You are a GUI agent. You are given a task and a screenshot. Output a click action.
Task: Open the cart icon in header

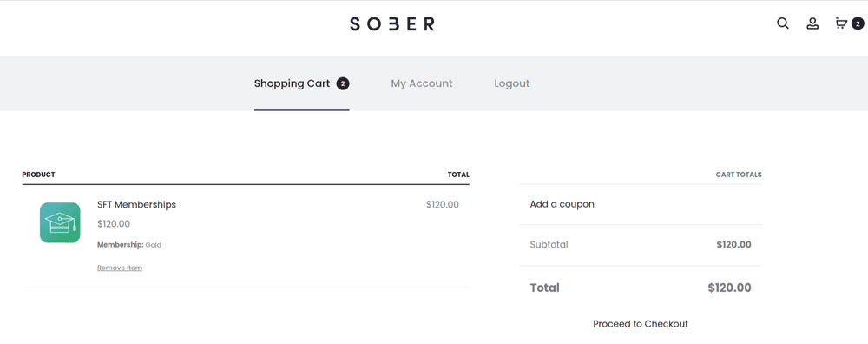[x=841, y=23]
